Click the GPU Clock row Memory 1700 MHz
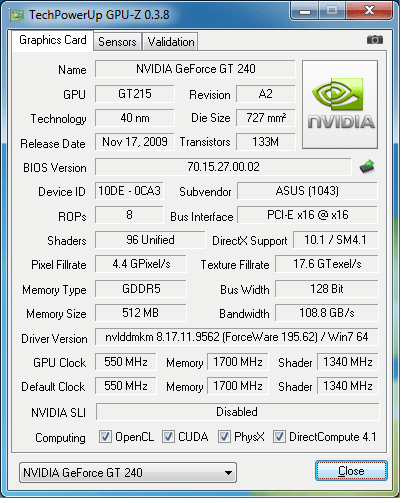Image resolution: width=401 pixels, height=503 pixels. pos(238,362)
